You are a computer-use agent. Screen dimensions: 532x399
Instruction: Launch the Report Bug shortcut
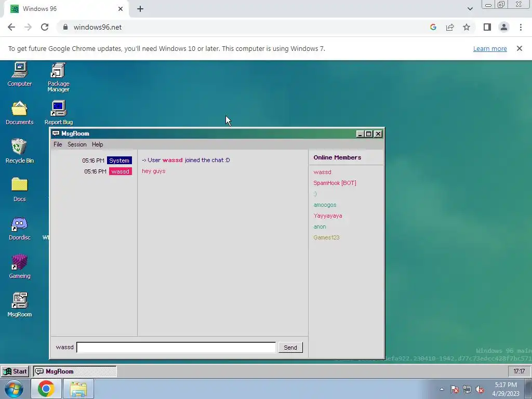(58, 113)
